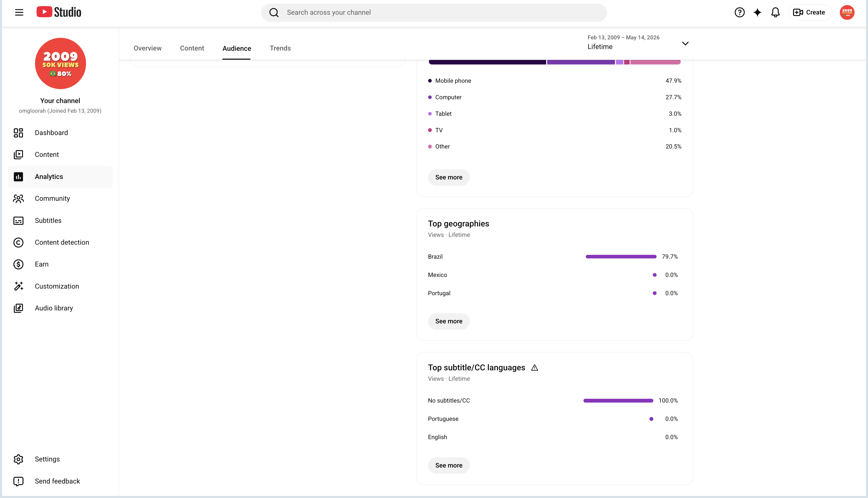This screenshot has width=868, height=498.
Task: Click the Subtitles icon
Action: click(x=19, y=221)
